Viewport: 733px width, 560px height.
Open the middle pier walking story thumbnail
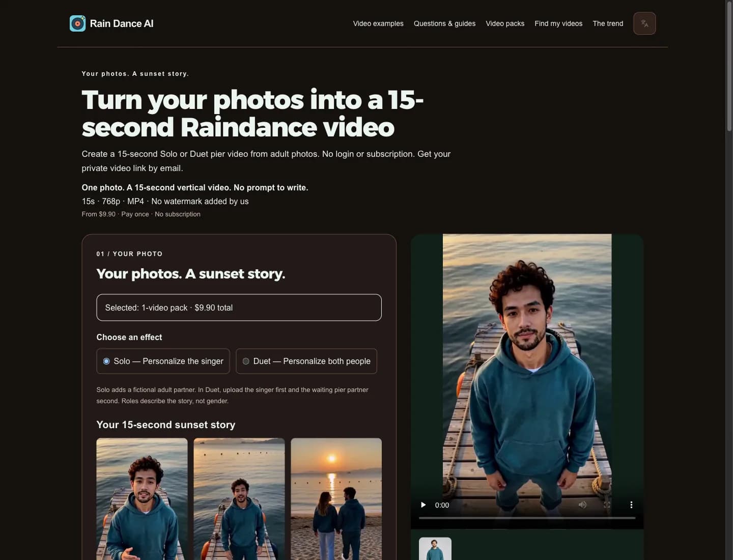(x=239, y=499)
